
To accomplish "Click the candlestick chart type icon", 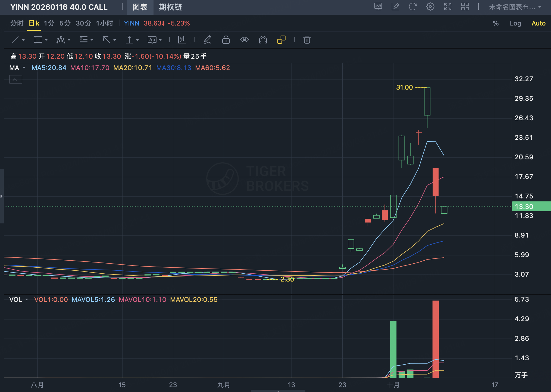I will tap(182, 40).
